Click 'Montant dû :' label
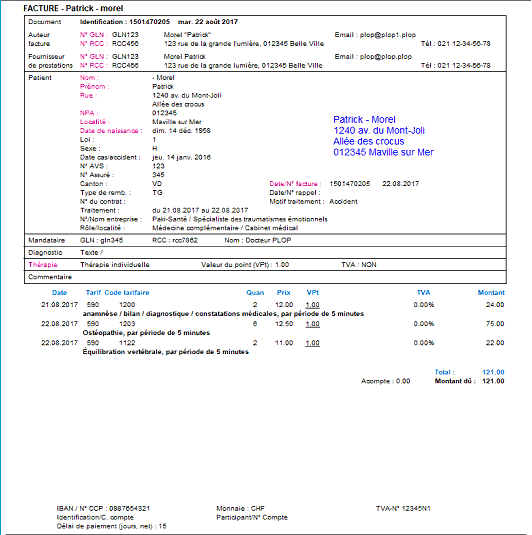 (455, 381)
